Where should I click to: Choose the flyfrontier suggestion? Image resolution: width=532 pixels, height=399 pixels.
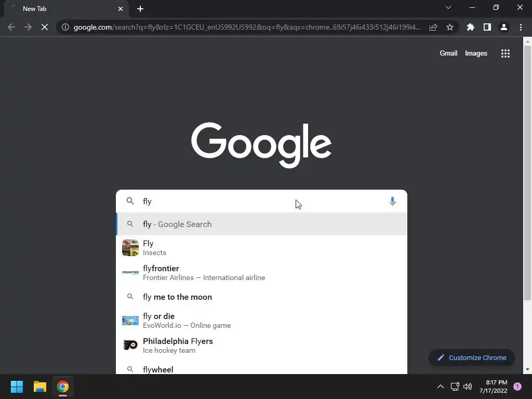coord(261,272)
